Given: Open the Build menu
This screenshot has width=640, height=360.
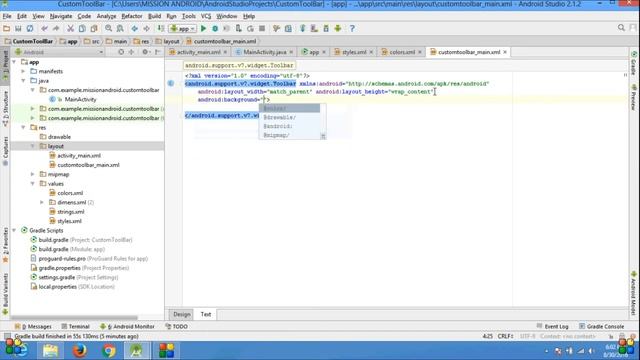Looking at the screenshot, I should click(154, 16).
